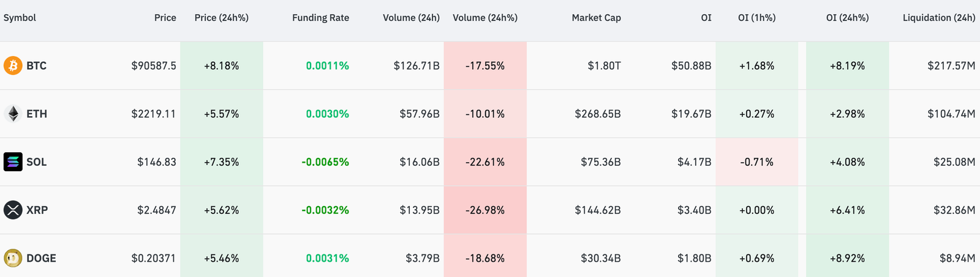This screenshot has height=277, width=980.
Task: Click the Bitcoin coin icon
Action: [13, 65]
